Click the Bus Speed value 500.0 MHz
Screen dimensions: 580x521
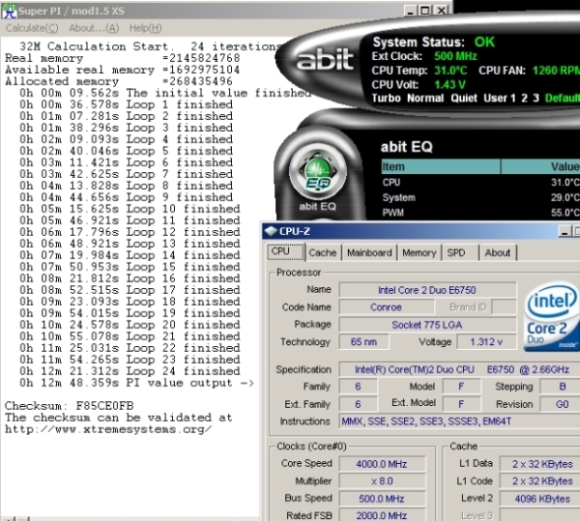point(382,499)
